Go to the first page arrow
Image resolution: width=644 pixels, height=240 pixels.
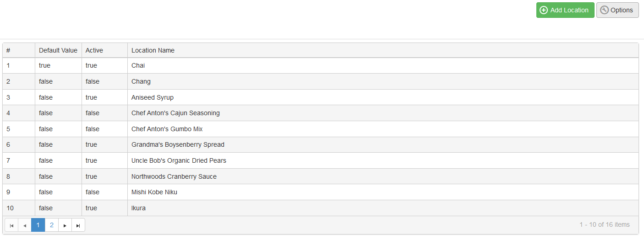[11, 225]
